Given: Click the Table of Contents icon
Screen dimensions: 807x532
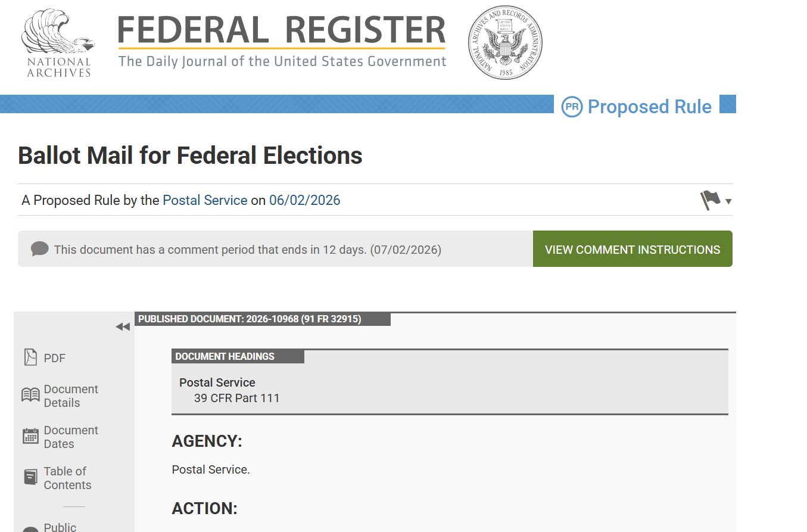Looking at the screenshot, I should pyautogui.click(x=30, y=477).
